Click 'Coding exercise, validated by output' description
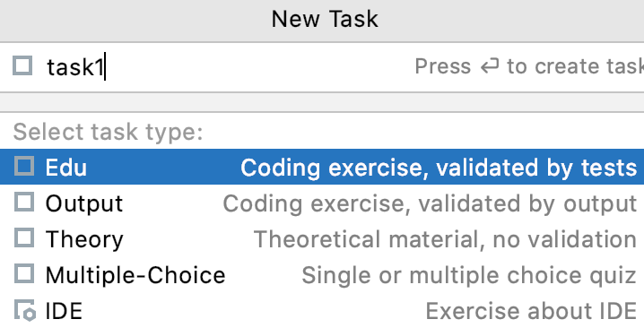This screenshot has height=328, width=644. click(430, 203)
